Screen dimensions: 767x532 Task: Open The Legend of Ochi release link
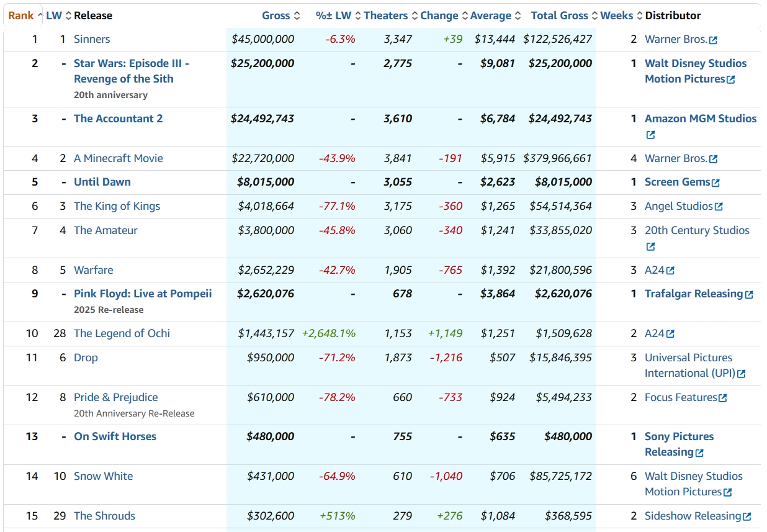point(122,333)
